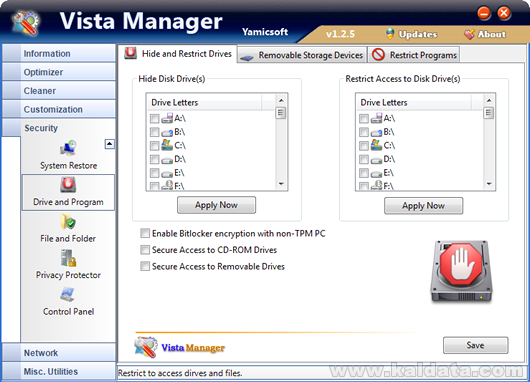Click floppy drive A:\ icon in Restrict list
This screenshot has height=382, width=530.
click(x=376, y=118)
